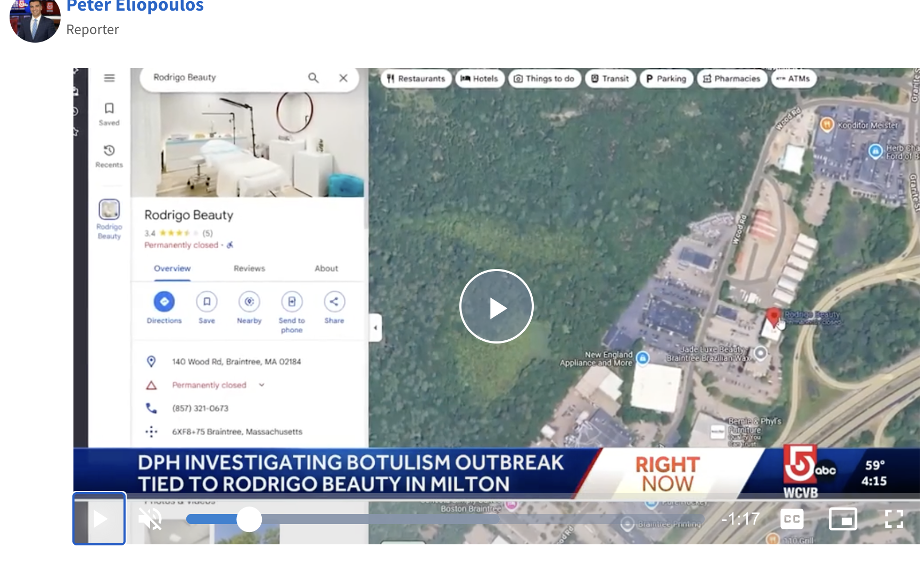Select the Things to do chip
This screenshot has height=572, width=924.
point(544,78)
